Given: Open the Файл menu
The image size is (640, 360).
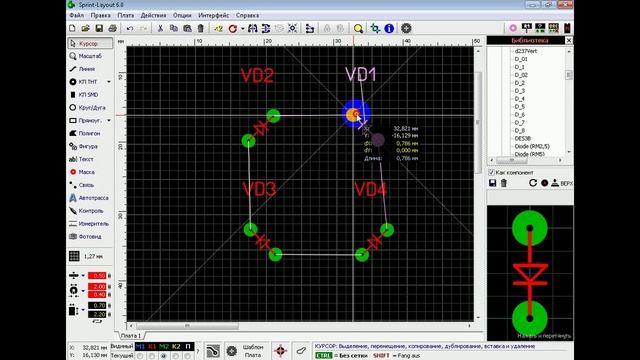Looking at the screenshot, I should (77, 15).
